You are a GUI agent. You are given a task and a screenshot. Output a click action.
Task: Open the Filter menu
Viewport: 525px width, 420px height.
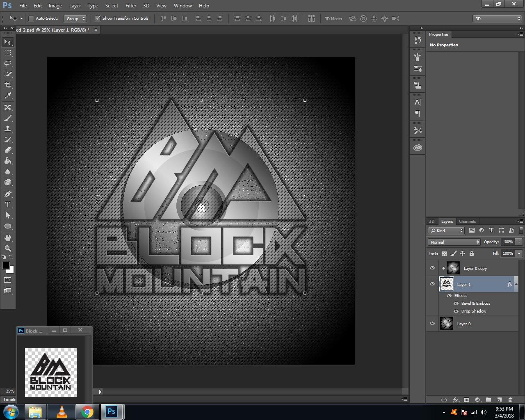131,6
